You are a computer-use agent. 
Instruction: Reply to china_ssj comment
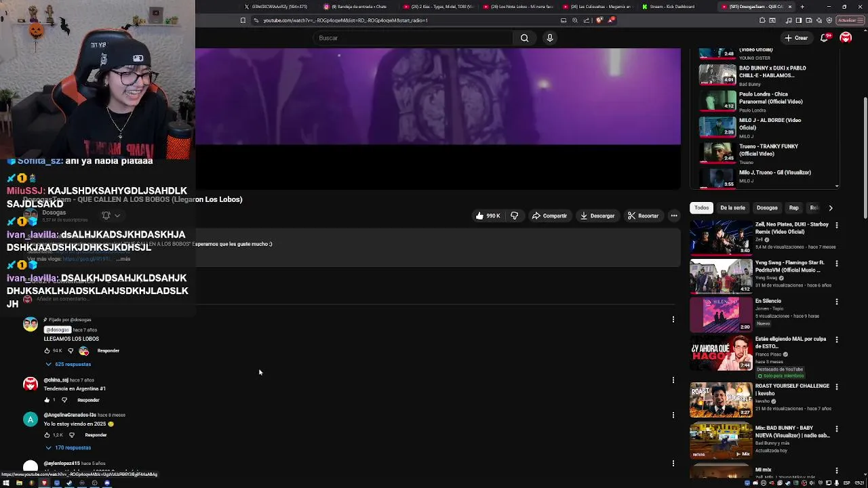point(88,400)
